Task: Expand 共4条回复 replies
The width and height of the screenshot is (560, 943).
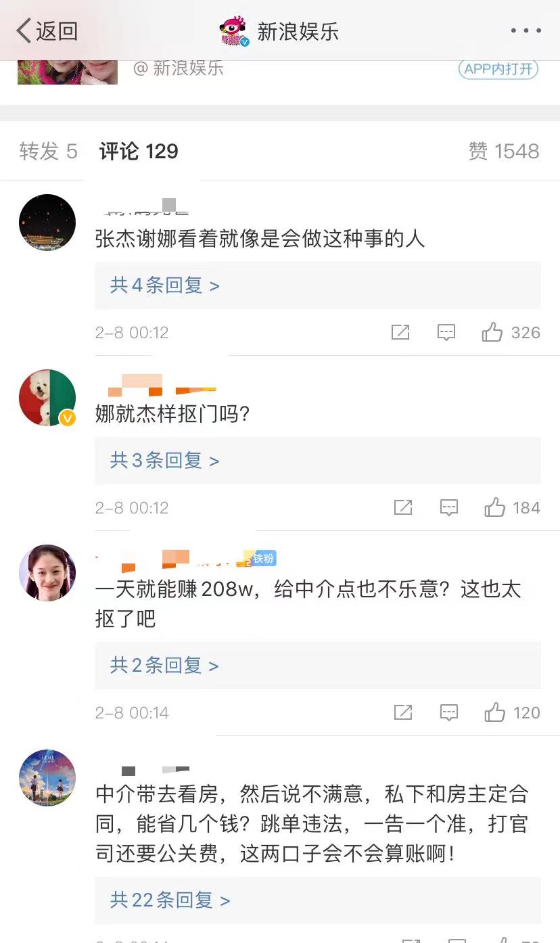Action: click(x=165, y=285)
